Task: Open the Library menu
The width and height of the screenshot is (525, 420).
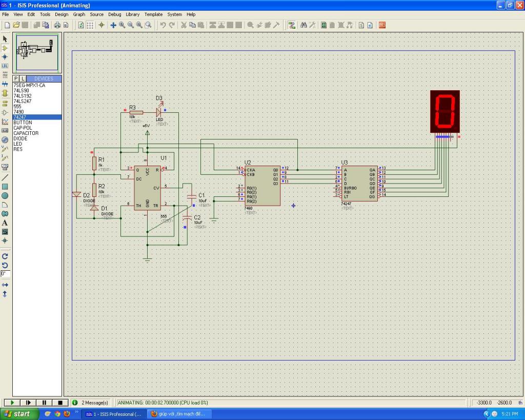Action: [132, 14]
